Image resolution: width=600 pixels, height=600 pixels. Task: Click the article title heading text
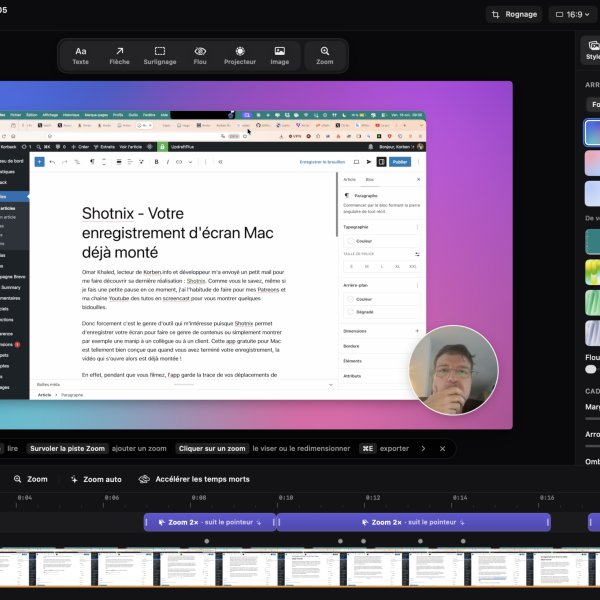tap(178, 233)
